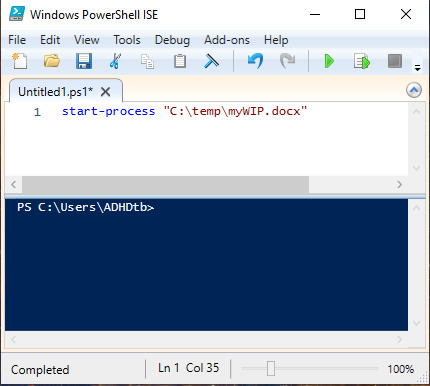Redo the last edit
This screenshot has width=430, height=386.
287,61
